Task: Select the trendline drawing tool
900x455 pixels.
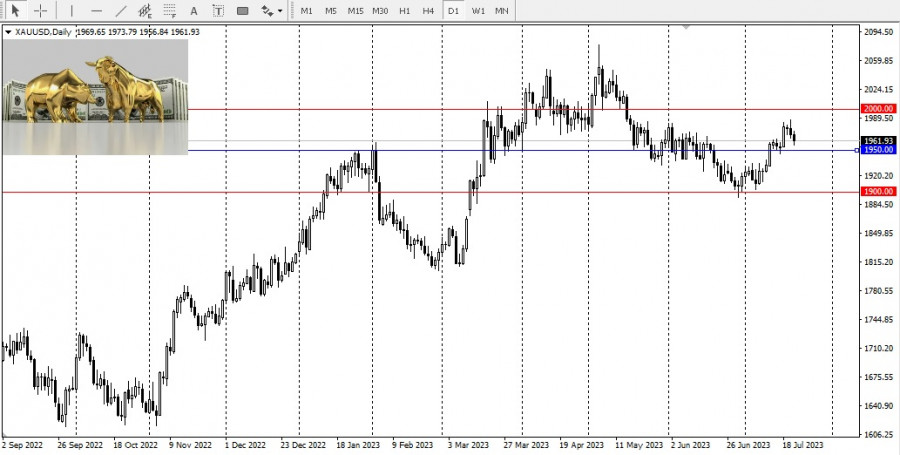Action: 121,10
